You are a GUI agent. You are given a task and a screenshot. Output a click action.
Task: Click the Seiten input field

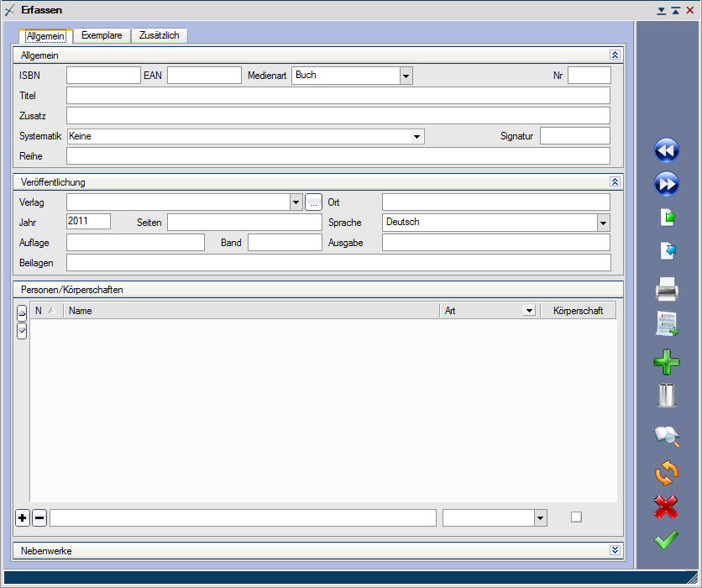[x=245, y=222]
